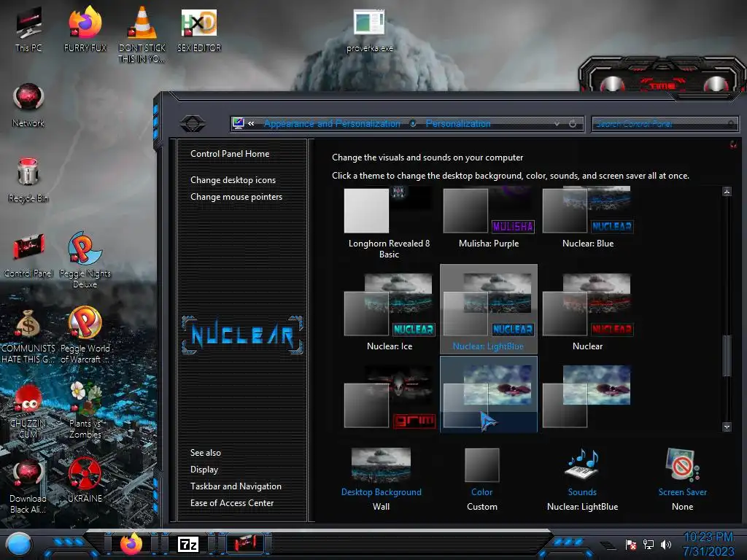
Task: Select the grim theme thumbnail
Action: pyautogui.click(x=390, y=396)
